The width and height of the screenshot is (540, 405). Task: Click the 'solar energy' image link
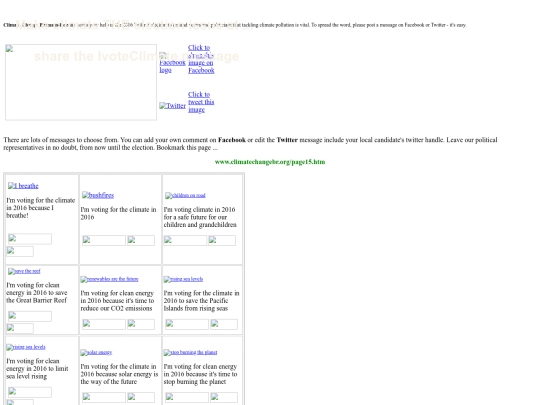pyautogui.click(x=96, y=352)
